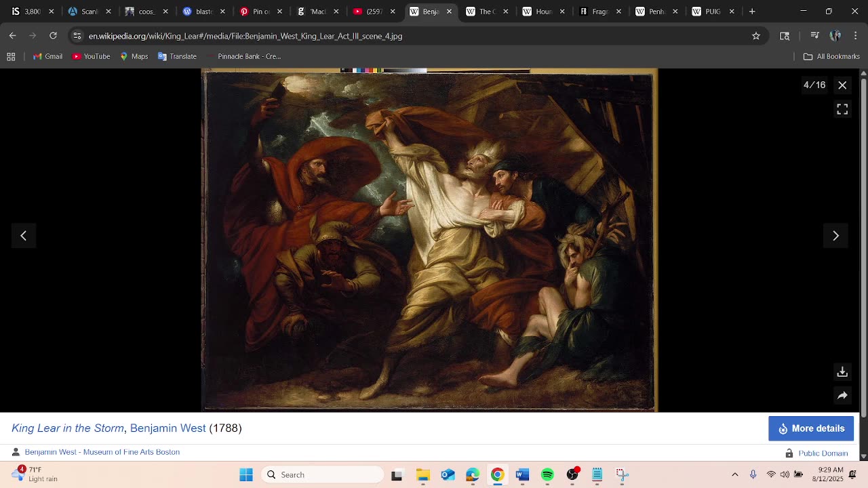Viewport: 868px width, 488px height.
Task: Reload the current page
Action: pos(53,36)
